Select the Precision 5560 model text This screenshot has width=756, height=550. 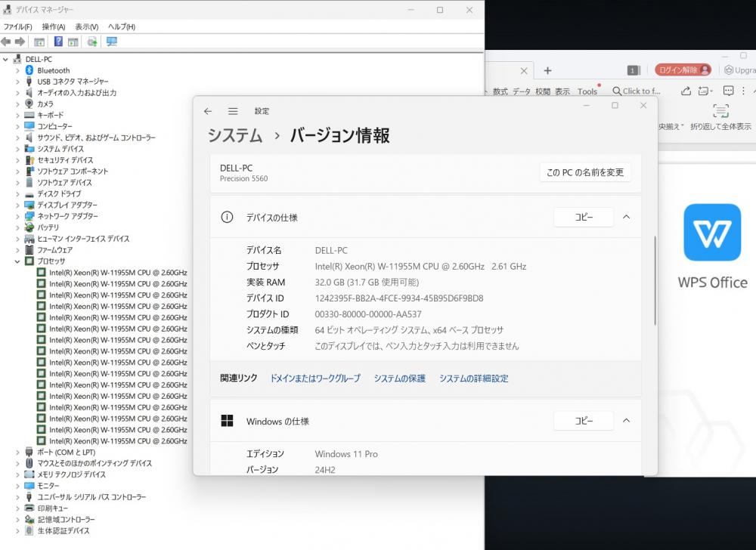tap(243, 179)
